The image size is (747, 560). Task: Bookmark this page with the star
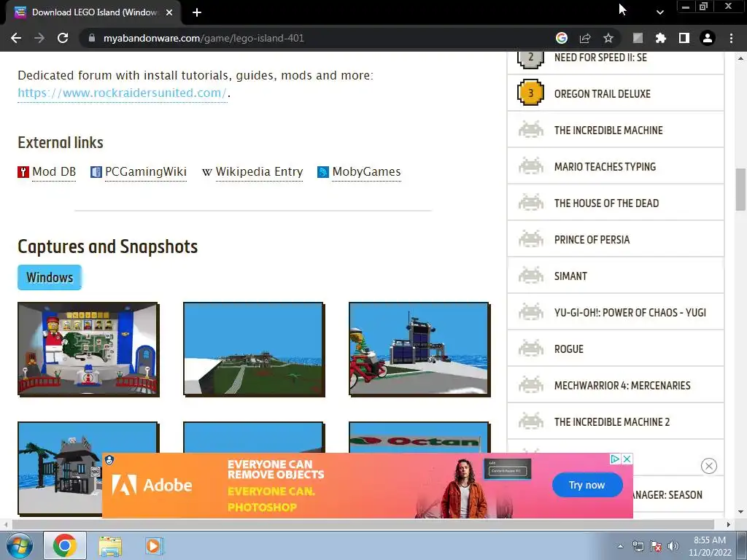(x=608, y=38)
